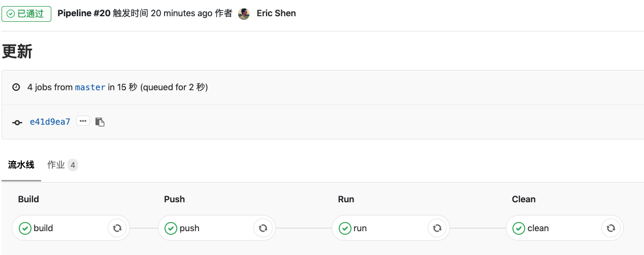644x255 pixels.
Task: Open the build job details
Action: tap(44, 228)
